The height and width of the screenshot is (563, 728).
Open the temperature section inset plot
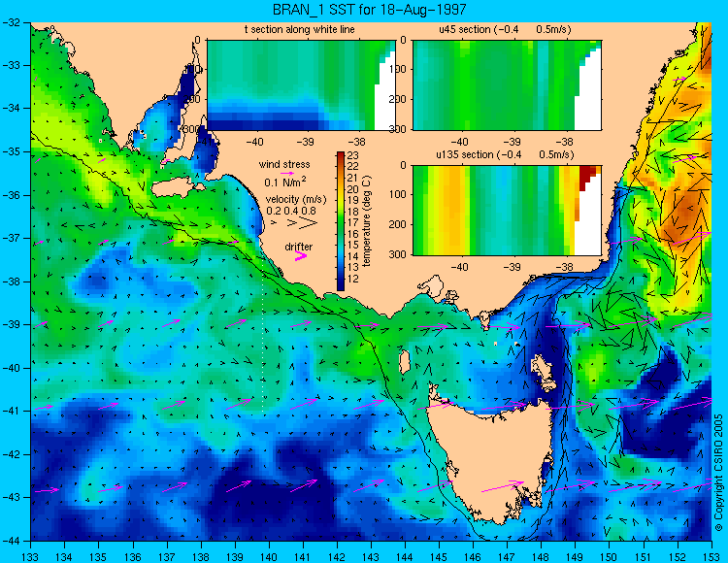point(301,85)
